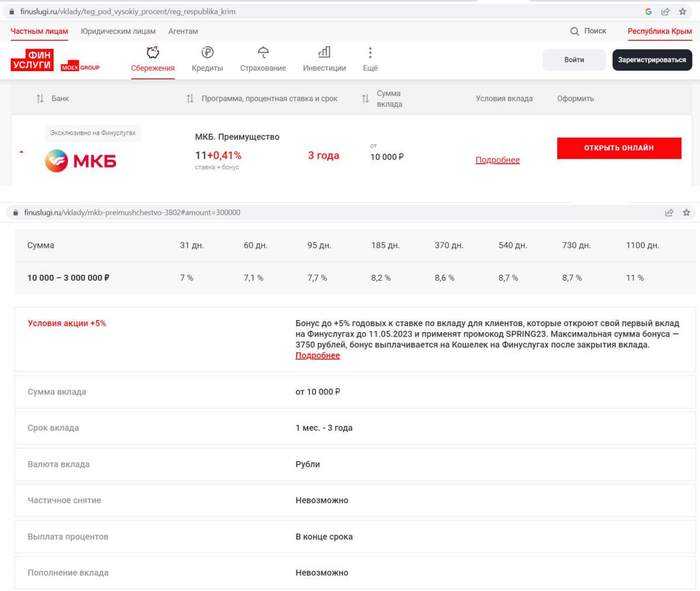Bookmark page with star in lower address bar
The image size is (700, 591).
[x=686, y=212]
